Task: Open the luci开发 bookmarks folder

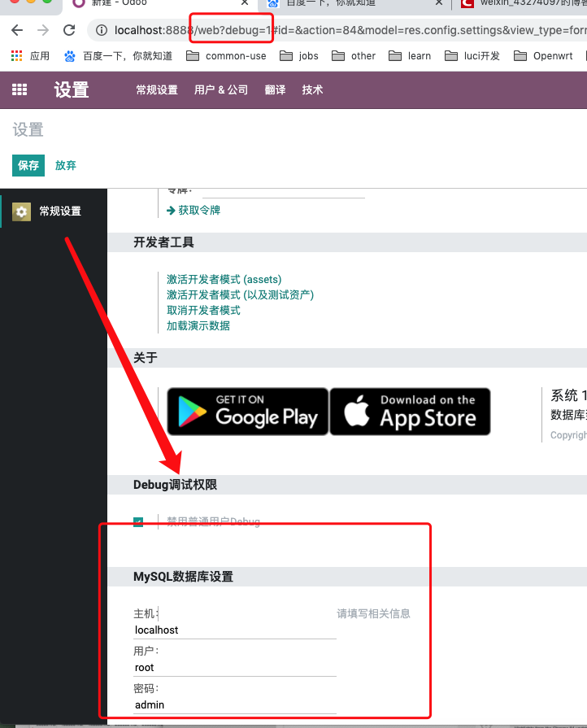Action: [472, 56]
